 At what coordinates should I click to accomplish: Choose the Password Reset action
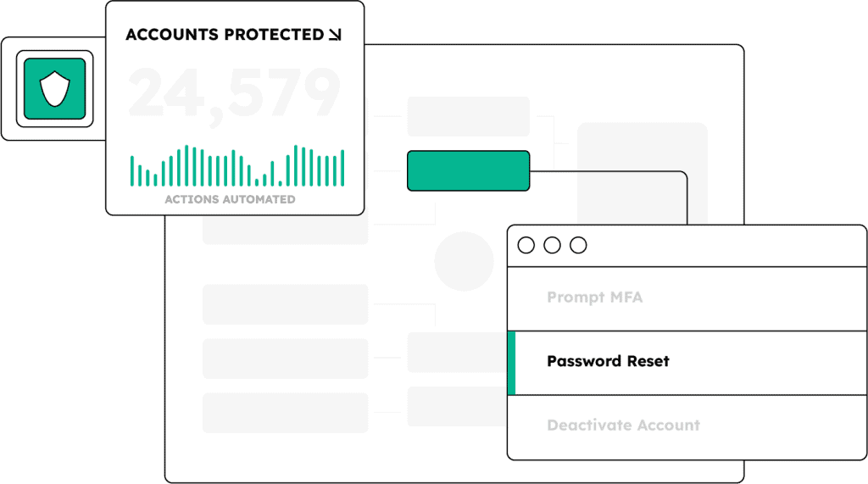[608, 361]
